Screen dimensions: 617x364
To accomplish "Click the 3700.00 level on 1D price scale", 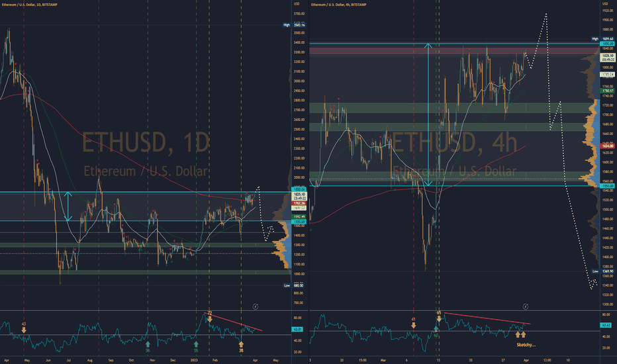I will click(x=299, y=14).
